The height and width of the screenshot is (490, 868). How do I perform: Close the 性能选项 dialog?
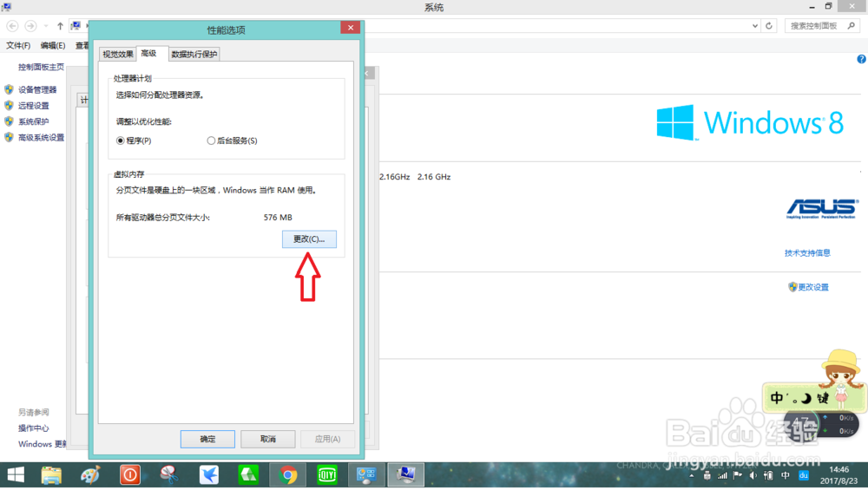[351, 28]
